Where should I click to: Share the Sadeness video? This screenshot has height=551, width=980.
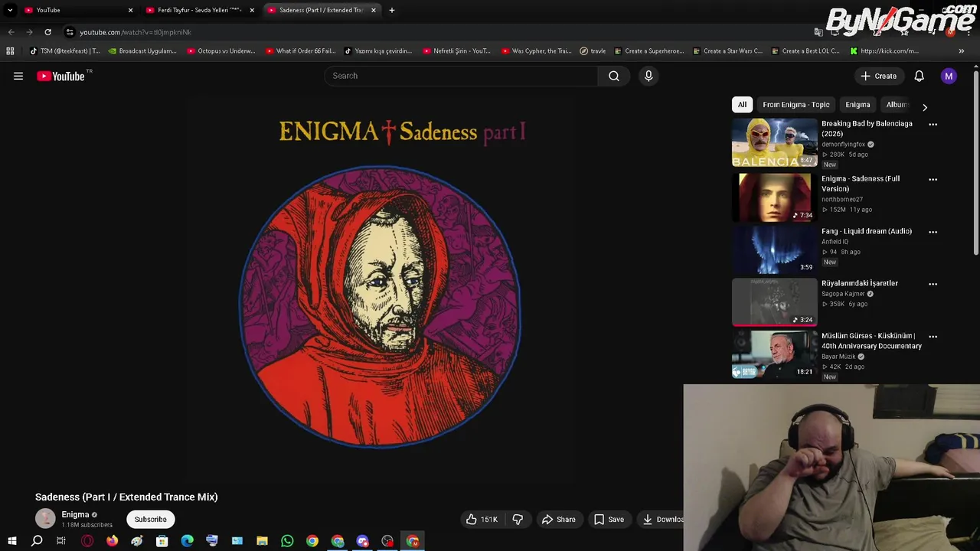pyautogui.click(x=558, y=520)
